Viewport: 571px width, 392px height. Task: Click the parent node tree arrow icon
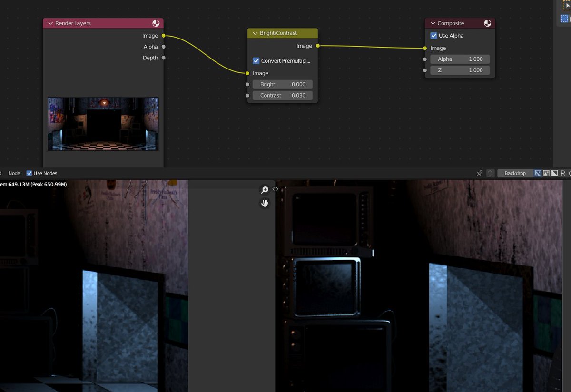(491, 173)
